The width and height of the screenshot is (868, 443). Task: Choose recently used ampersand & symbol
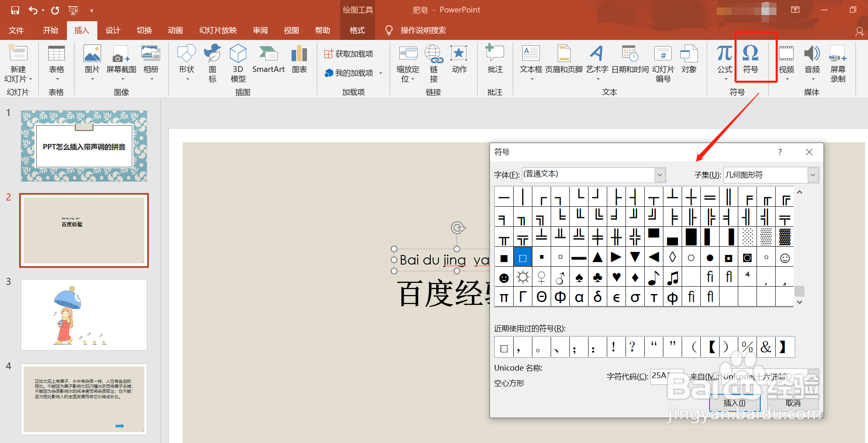point(766,347)
